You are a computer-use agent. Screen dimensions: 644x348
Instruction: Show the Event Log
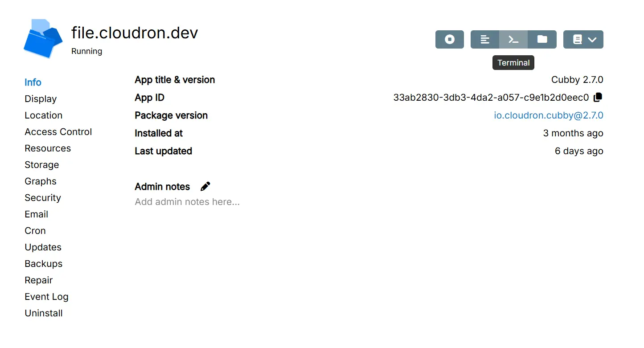(46, 297)
